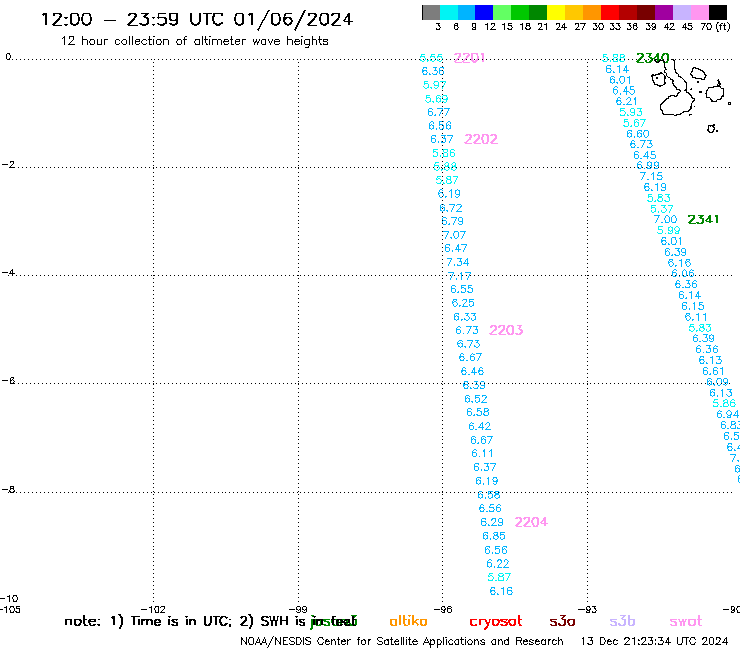The width and height of the screenshot is (740, 650).
Task: Click the 'cryosat' satellite legend label
Action: tap(496, 622)
